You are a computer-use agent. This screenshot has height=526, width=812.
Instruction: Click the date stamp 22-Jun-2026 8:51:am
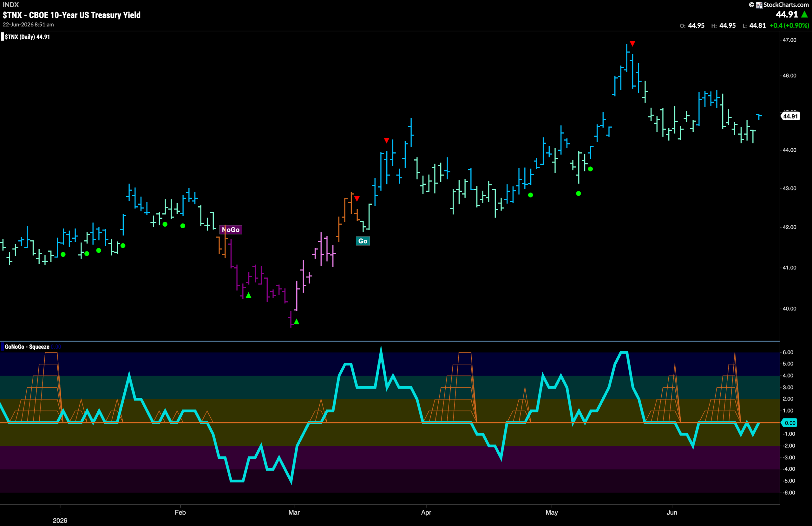pyautogui.click(x=28, y=24)
